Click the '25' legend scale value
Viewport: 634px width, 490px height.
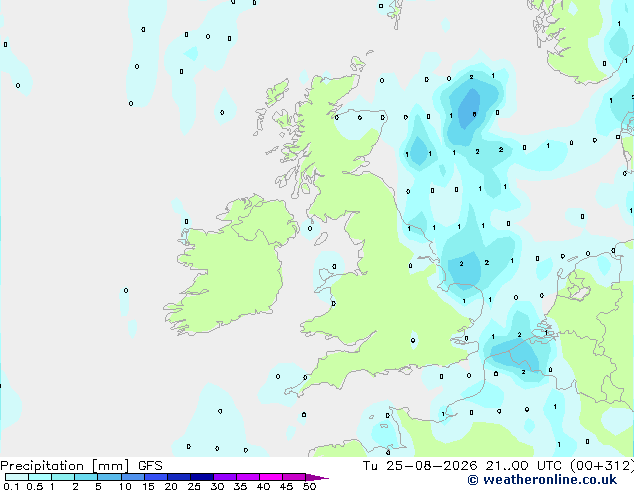point(194,486)
